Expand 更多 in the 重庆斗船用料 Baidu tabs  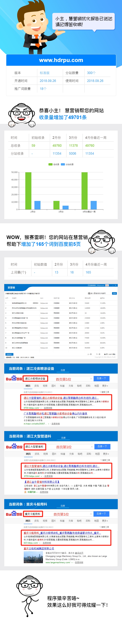pos(105,521)
